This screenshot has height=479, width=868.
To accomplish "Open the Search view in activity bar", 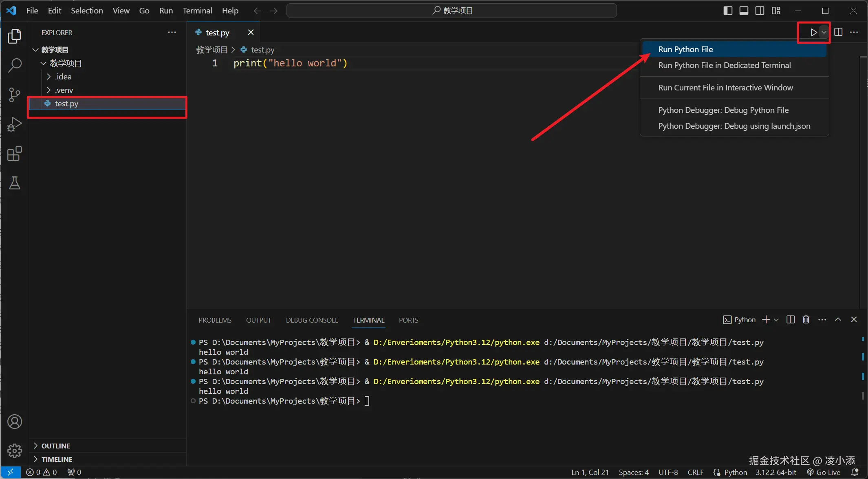I will coord(14,65).
